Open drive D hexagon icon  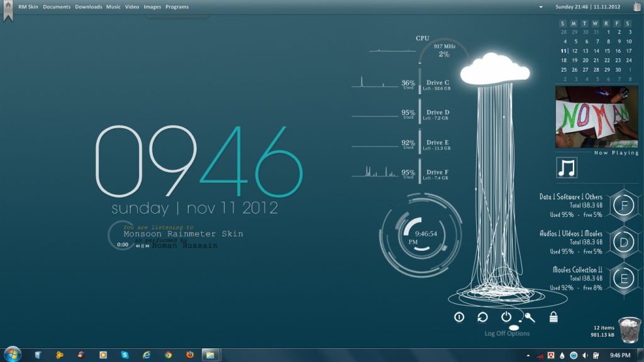[x=623, y=242]
